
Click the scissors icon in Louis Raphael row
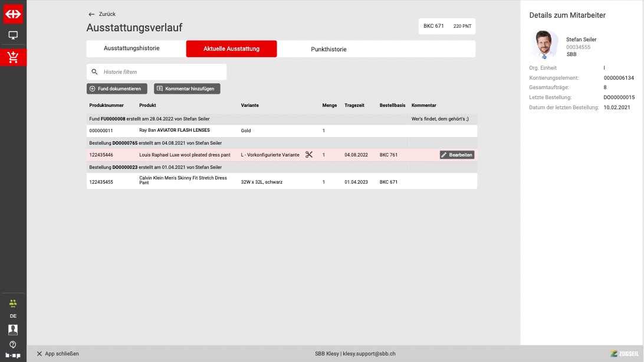pos(309,155)
